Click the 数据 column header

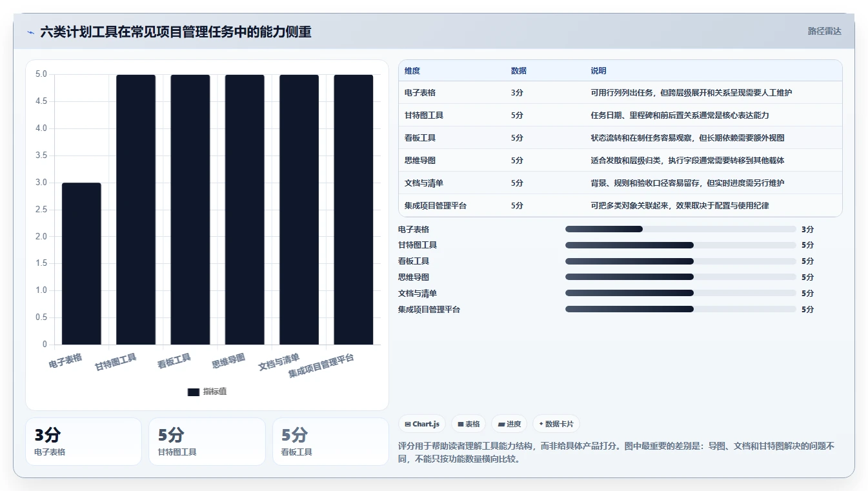519,71
